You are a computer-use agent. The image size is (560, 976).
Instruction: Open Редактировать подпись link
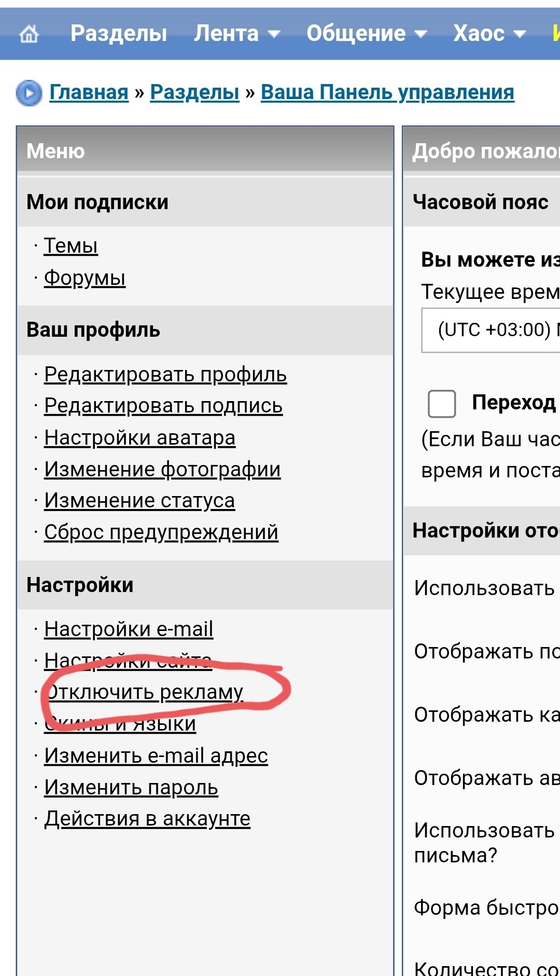[x=163, y=406]
